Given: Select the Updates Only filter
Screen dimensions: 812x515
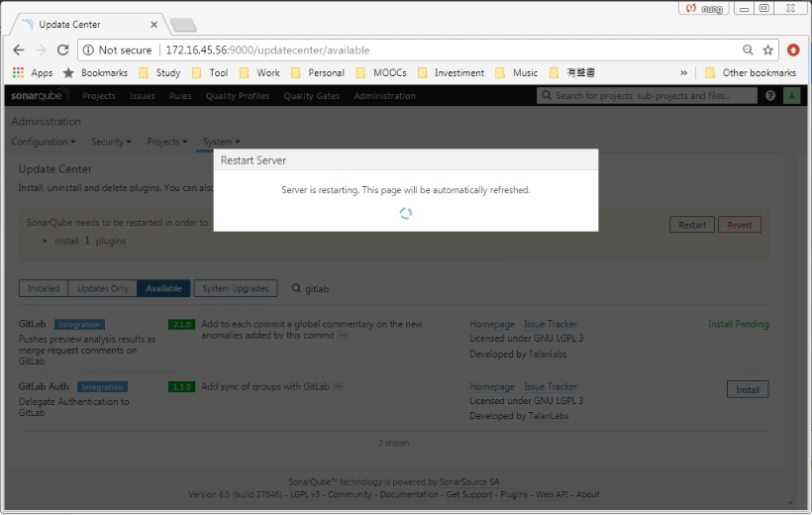Looking at the screenshot, I should 103,288.
